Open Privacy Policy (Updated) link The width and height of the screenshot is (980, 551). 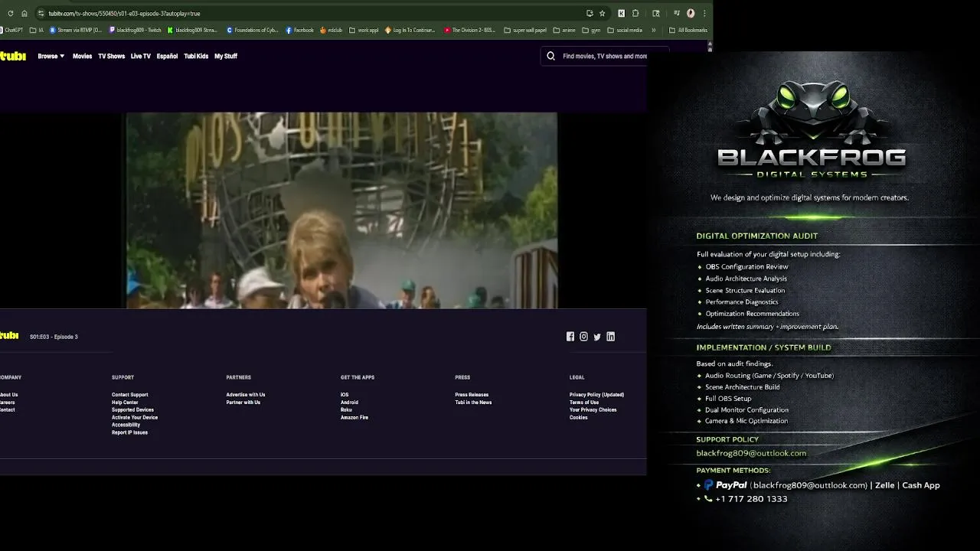pyautogui.click(x=596, y=395)
